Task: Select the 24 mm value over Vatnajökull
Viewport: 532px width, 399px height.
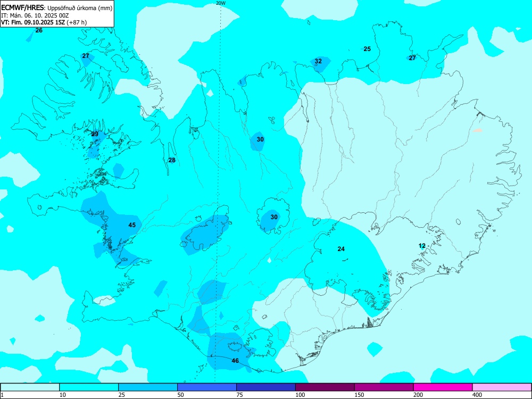Action: tap(341, 248)
